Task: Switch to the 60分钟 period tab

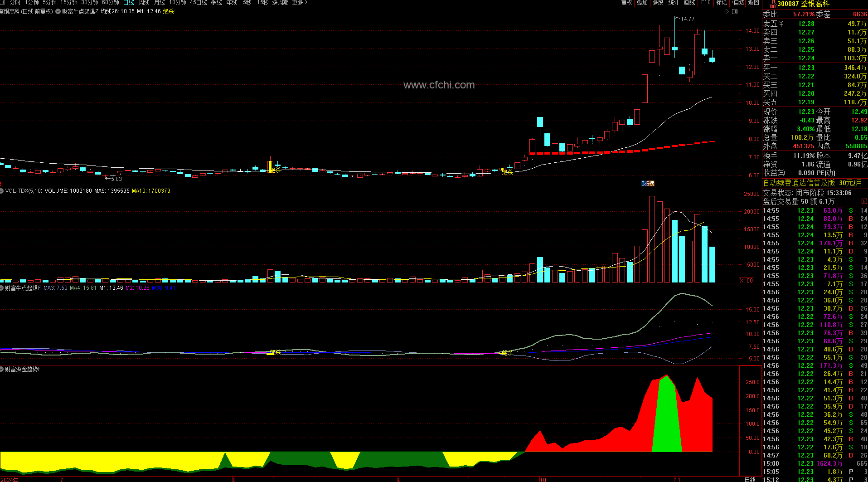Action: click(x=111, y=3)
